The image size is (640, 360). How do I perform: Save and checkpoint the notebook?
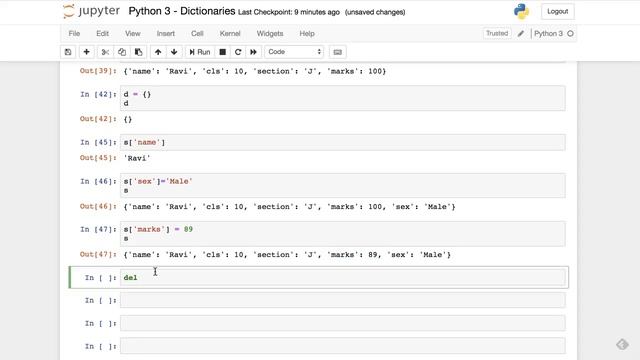coord(68,52)
